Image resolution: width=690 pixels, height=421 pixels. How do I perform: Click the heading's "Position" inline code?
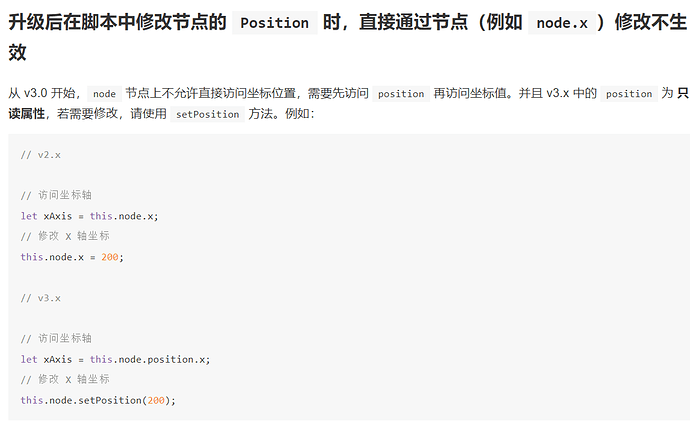275,23
